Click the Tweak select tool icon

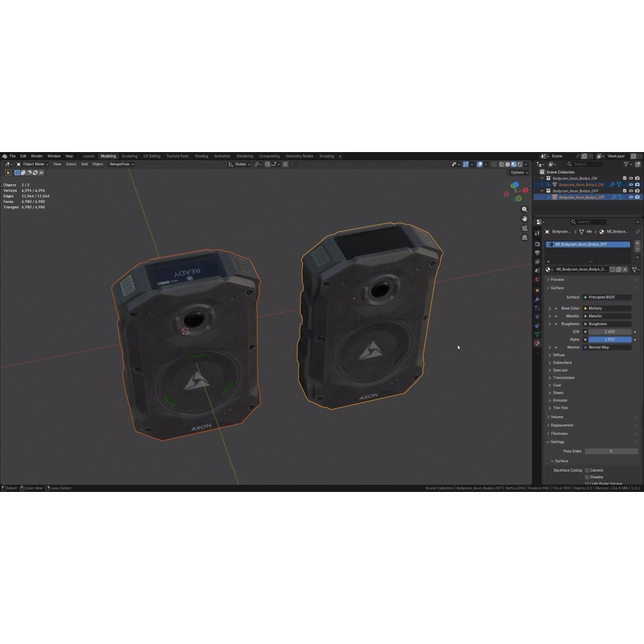8,173
